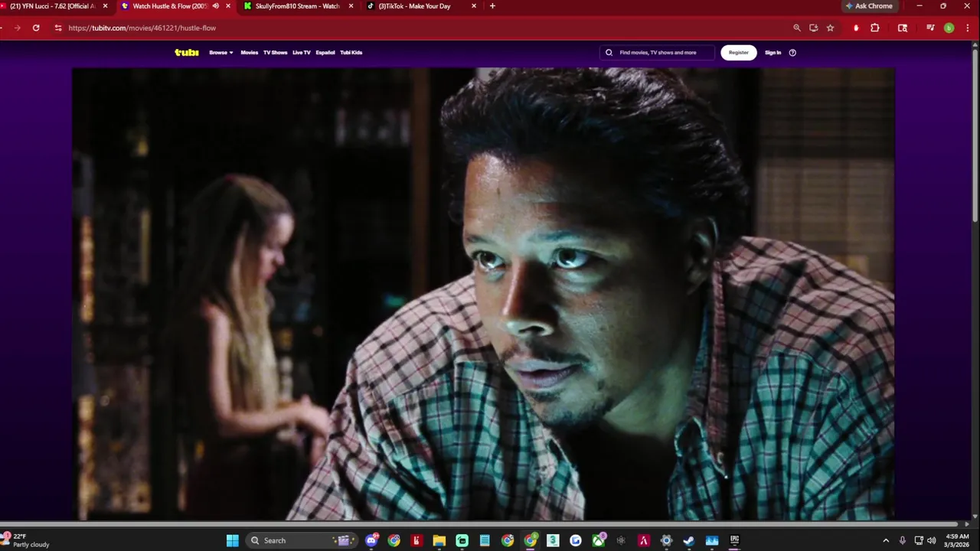Open Settings gear from the taskbar

click(x=666, y=540)
